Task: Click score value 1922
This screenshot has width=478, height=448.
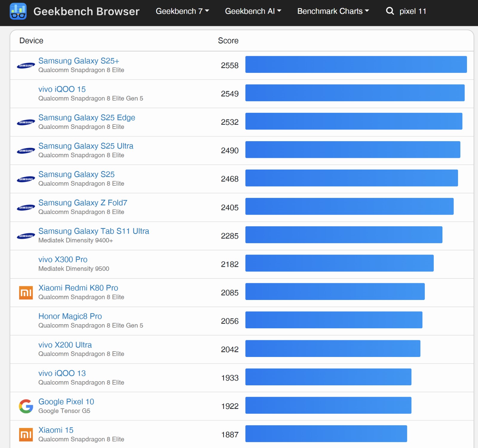Action: click(230, 406)
